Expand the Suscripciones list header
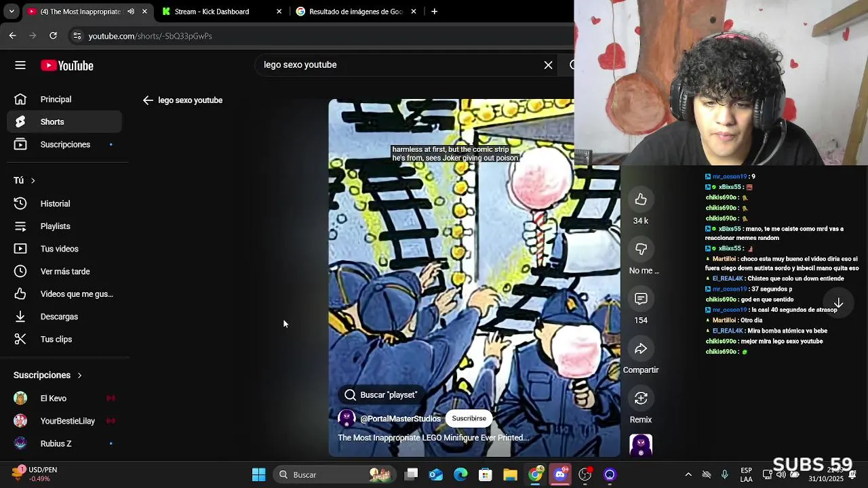This screenshot has width=868, height=488. click(x=47, y=375)
